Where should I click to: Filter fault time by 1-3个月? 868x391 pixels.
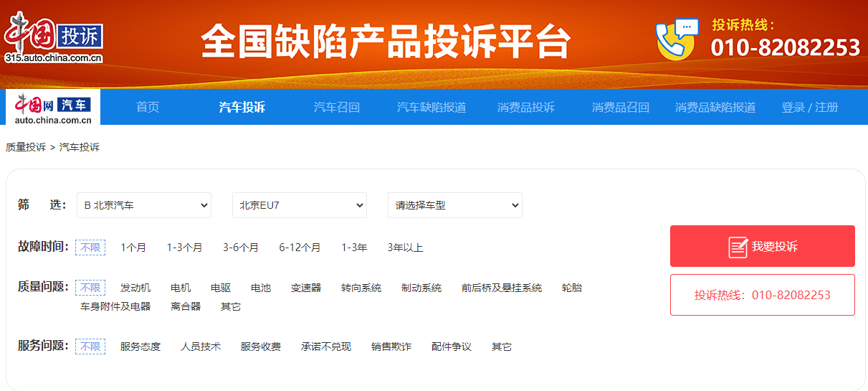coord(184,248)
